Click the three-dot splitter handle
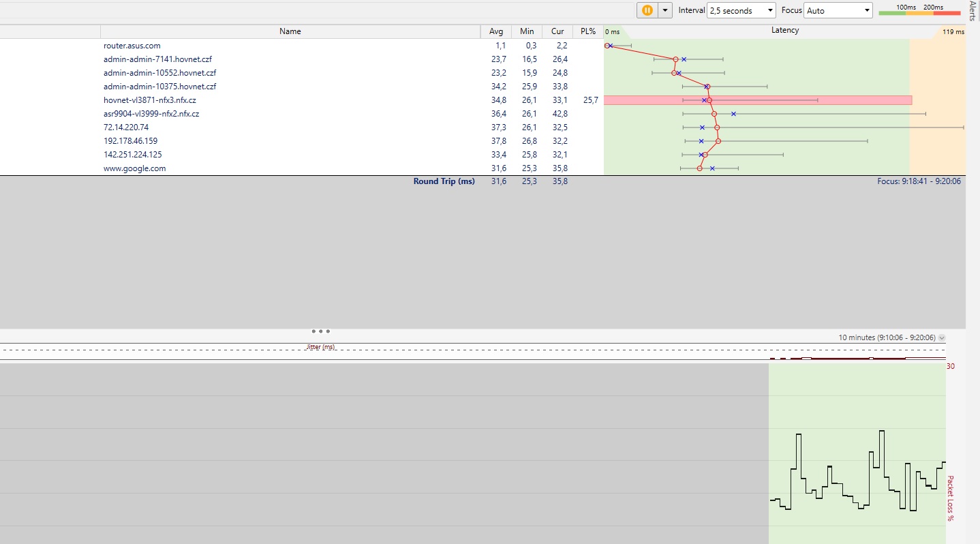Image resolution: width=980 pixels, height=544 pixels. tap(320, 331)
